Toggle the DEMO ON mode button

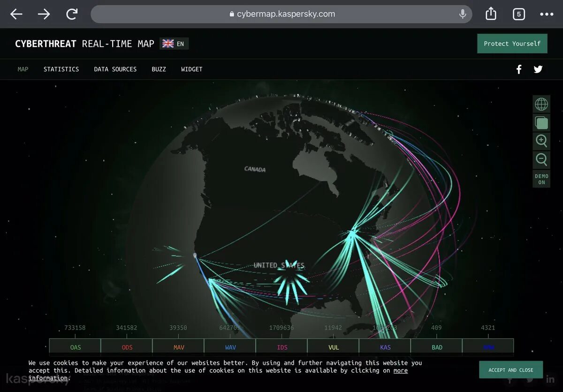pyautogui.click(x=541, y=179)
